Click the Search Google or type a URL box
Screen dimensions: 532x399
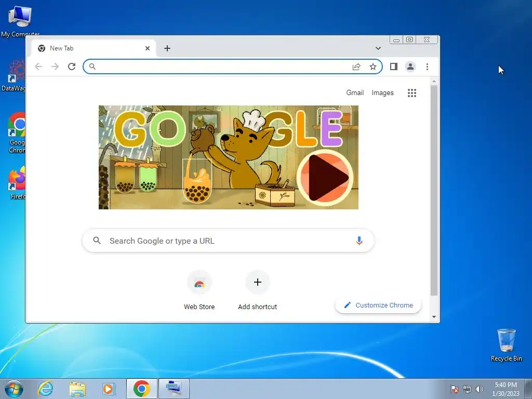pyautogui.click(x=228, y=241)
